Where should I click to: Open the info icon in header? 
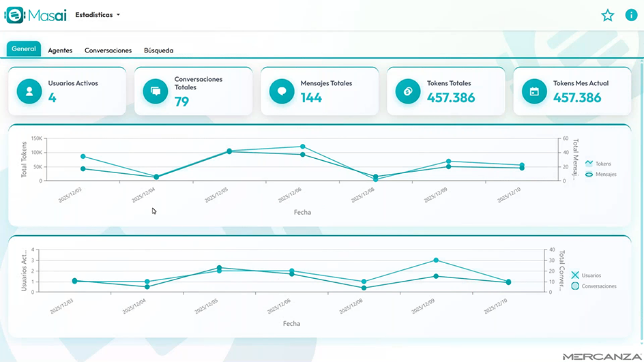pos(631,15)
